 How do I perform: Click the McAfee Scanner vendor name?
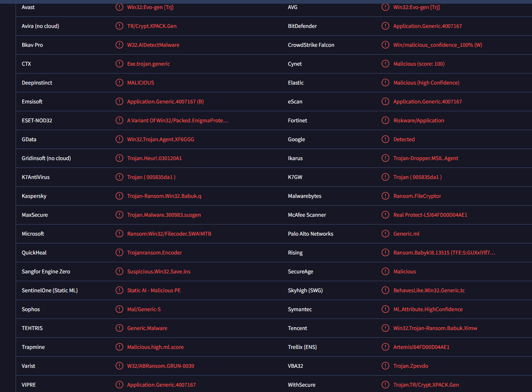click(x=307, y=215)
